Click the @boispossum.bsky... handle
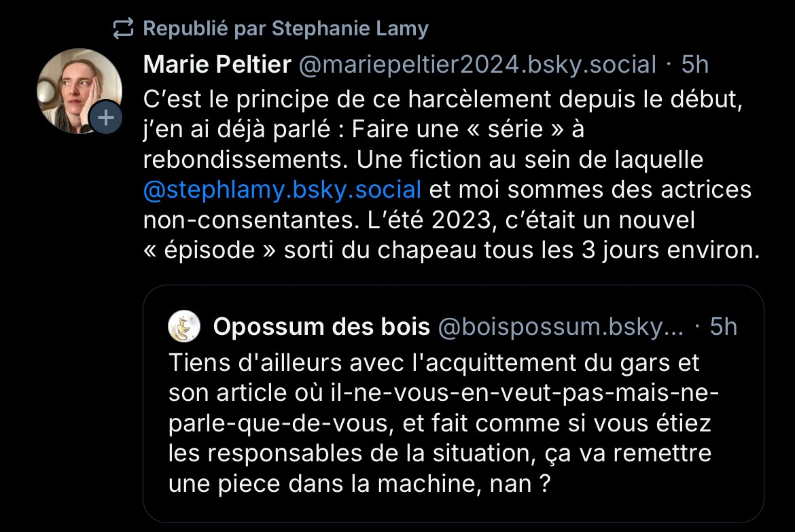Viewport: 795px width, 532px height. click(x=561, y=327)
